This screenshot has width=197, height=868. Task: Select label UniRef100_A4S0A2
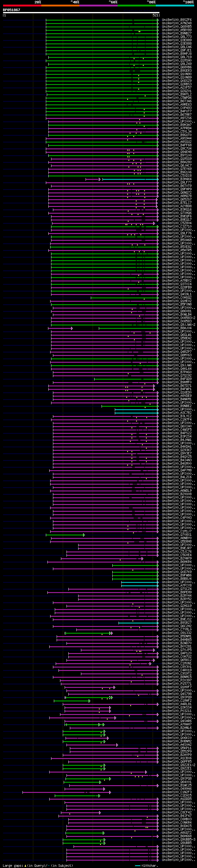point(177,745)
